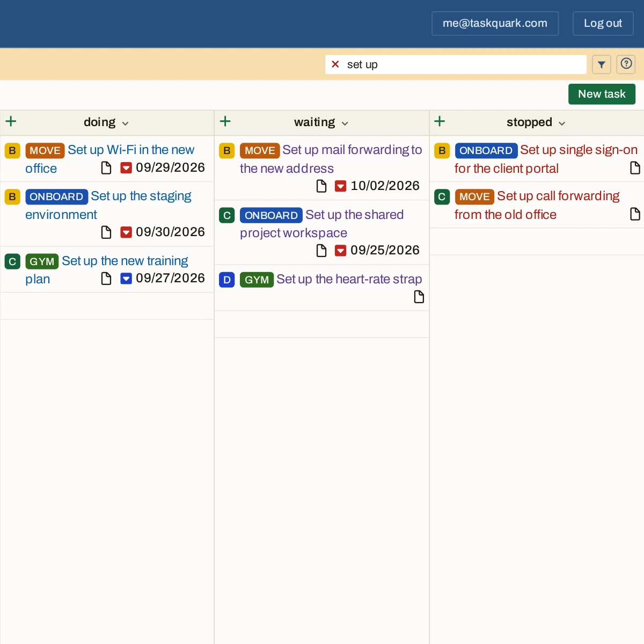Click the due date 09/30/2026

tap(170, 232)
